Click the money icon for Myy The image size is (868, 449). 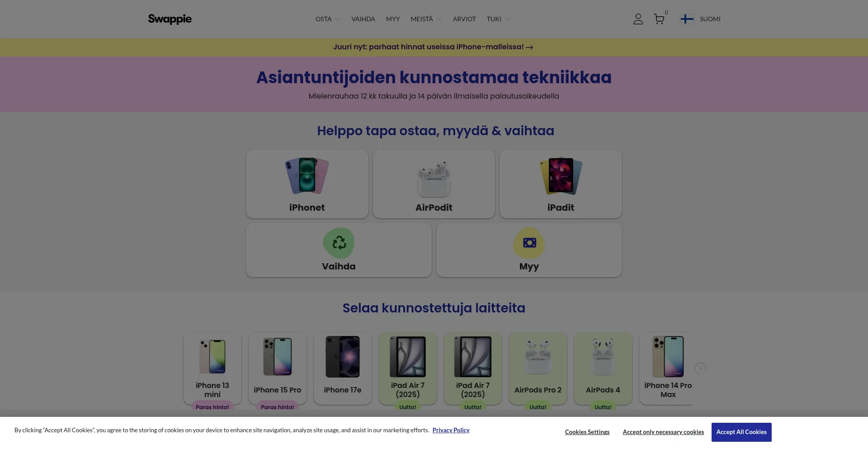pyautogui.click(x=529, y=243)
